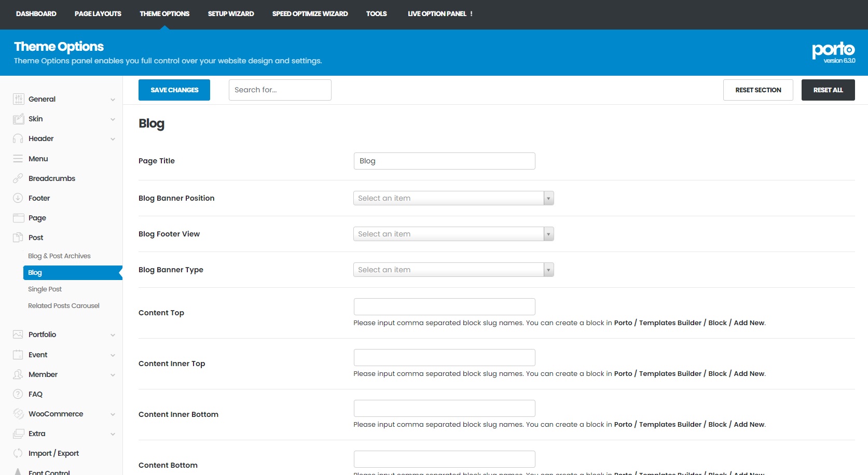Click the Import / Export refresh icon
The height and width of the screenshot is (475, 868).
tap(18, 453)
